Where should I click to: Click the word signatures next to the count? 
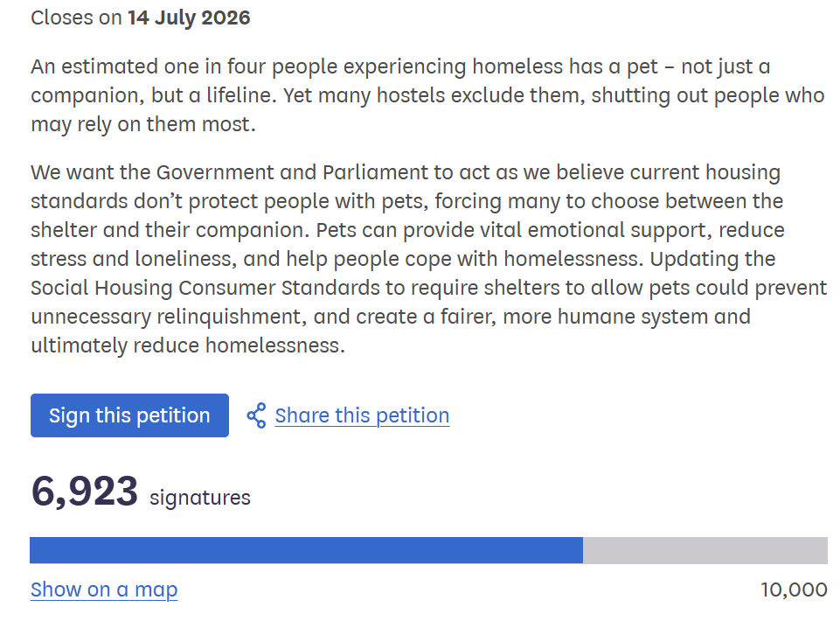(200, 498)
